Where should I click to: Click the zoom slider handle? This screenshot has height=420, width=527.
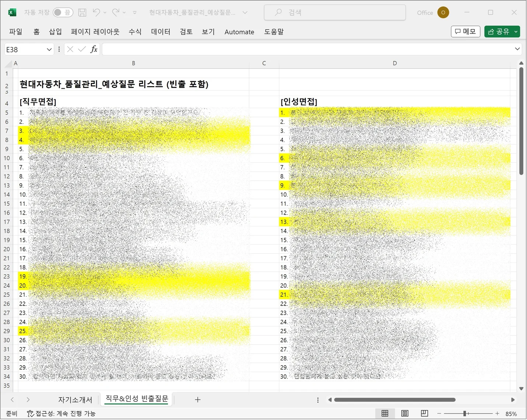click(465, 414)
